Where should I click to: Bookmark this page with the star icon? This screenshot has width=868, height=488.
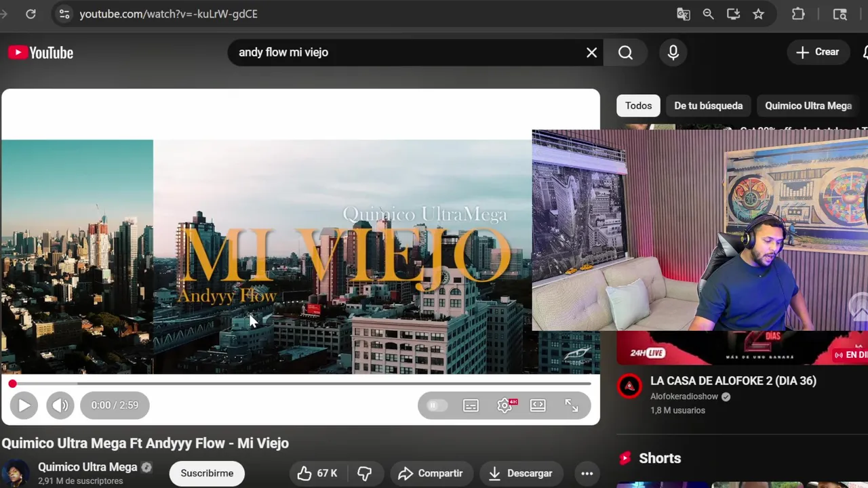[x=758, y=14]
